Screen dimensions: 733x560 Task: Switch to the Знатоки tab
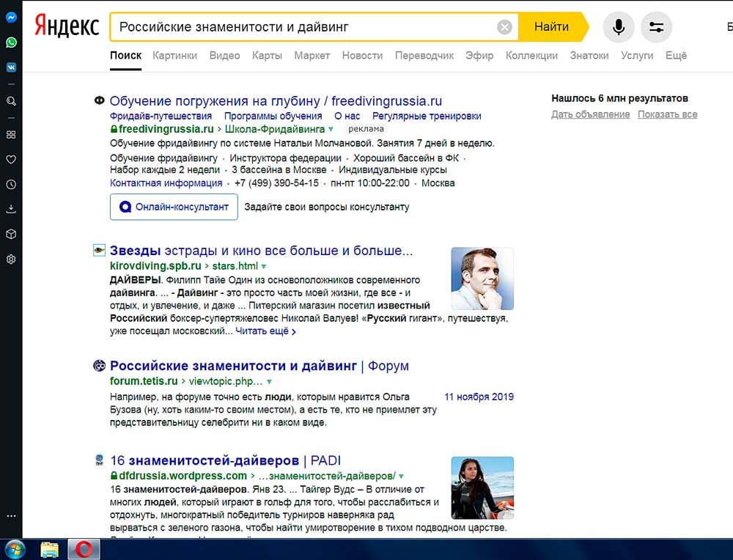[589, 56]
